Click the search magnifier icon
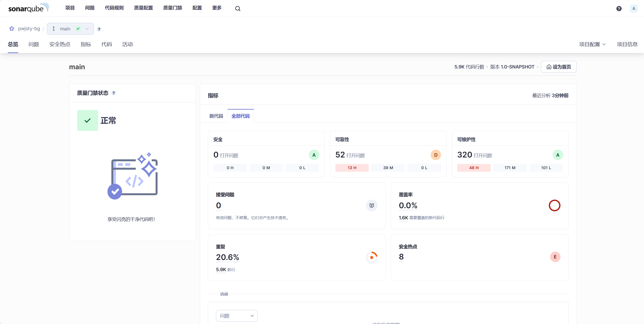This screenshot has height=324, width=644. [238, 9]
